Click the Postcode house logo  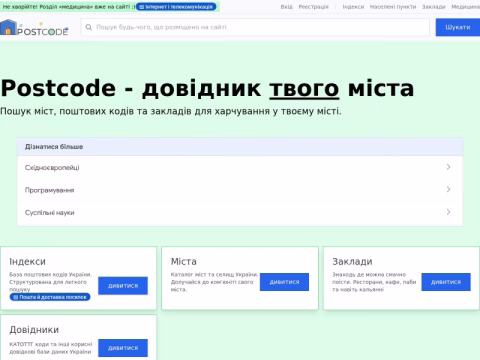[34, 27]
